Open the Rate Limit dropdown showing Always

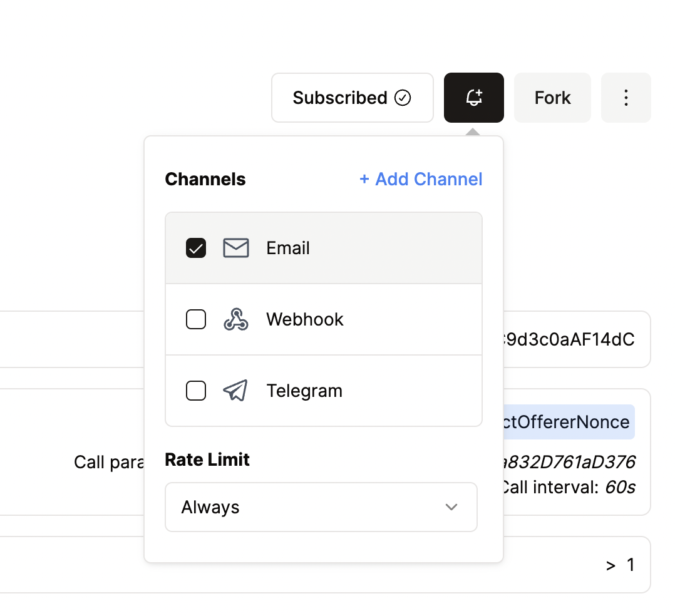pyautogui.click(x=321, y=507)
